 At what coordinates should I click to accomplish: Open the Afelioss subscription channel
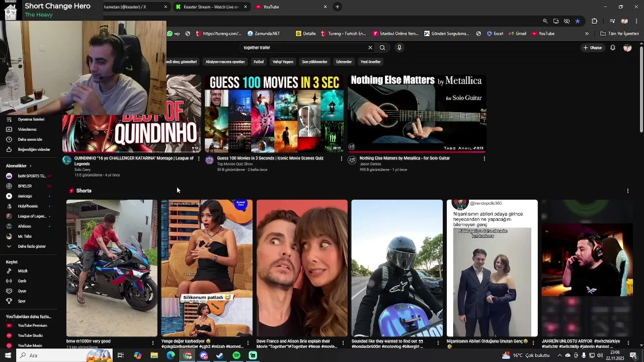tap(28, 226)
